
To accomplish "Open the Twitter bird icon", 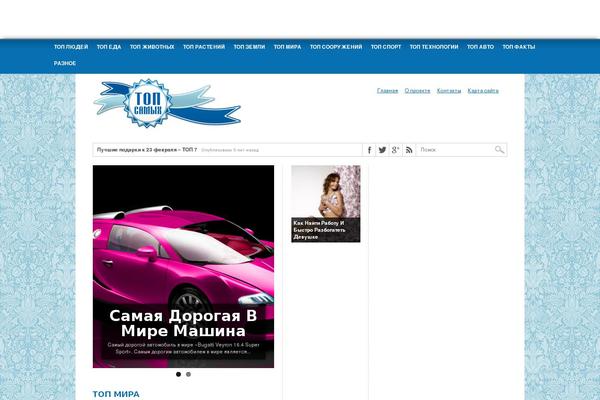I will click(x=382, y=150).
